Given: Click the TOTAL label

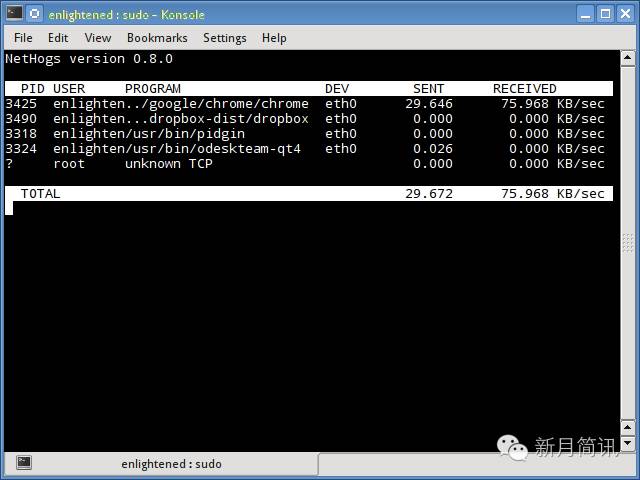Looking at the screenshot, I should (x=40, y=193).
